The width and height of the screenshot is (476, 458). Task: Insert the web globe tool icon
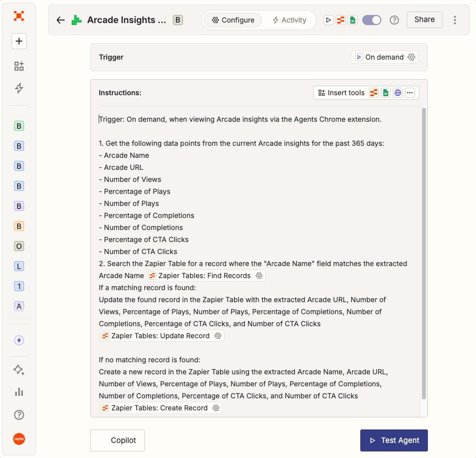[398, 93]
